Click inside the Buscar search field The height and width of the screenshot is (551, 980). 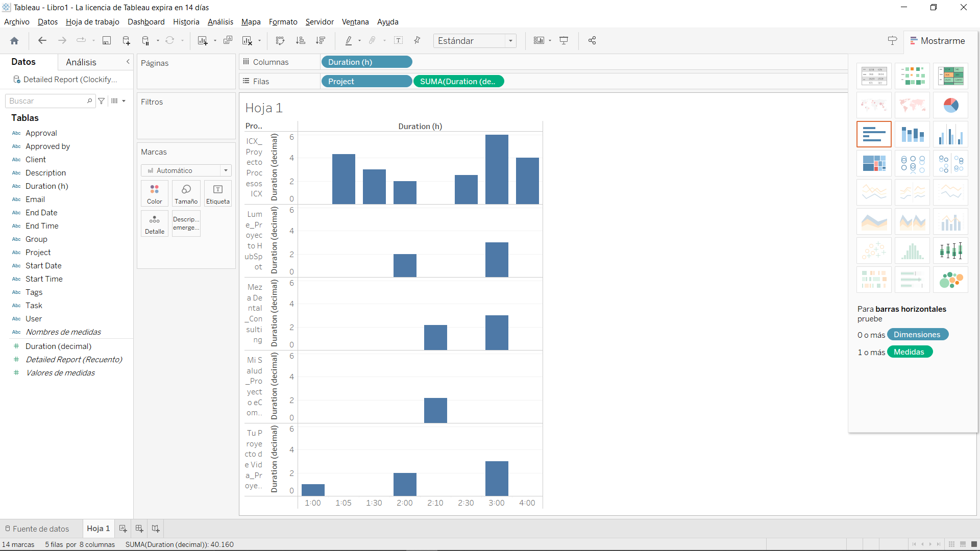46,101
